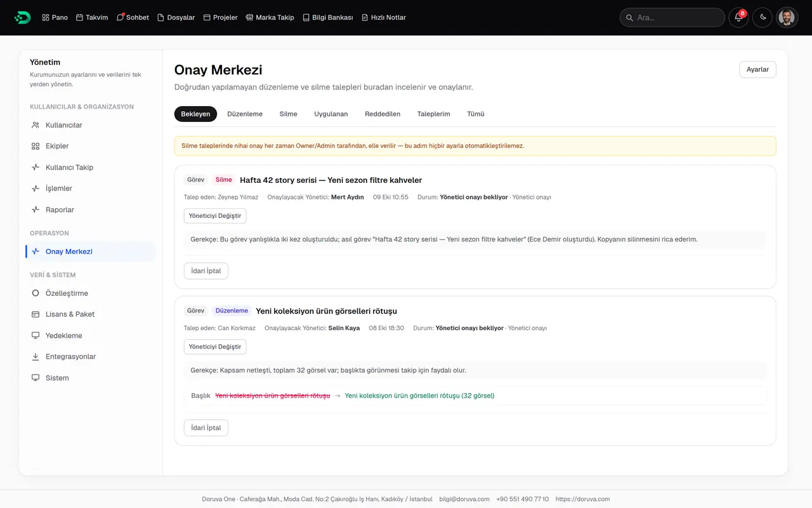This screenshot has height=508, width=812.
Task: Switch to the Uygulanan tab
Action: click(331, 114)
